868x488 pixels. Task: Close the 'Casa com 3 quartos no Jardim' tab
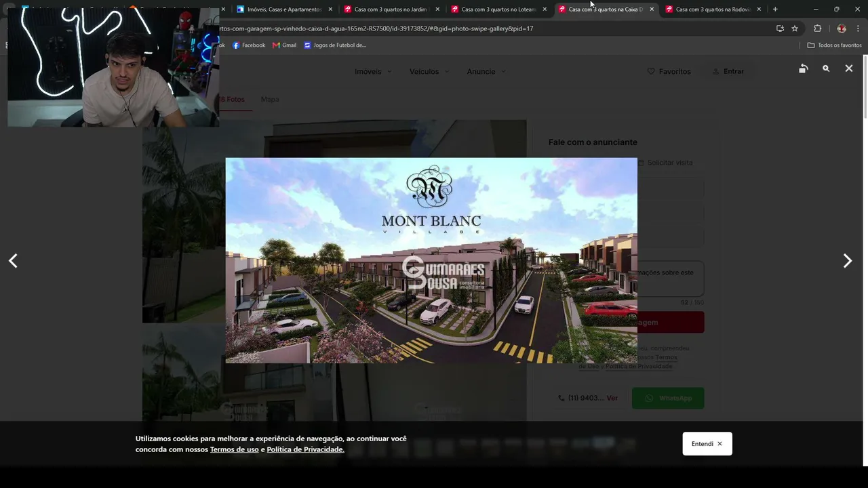[437, 9]
